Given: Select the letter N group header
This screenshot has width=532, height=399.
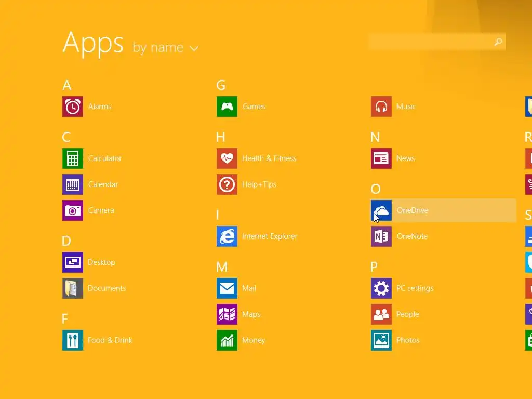Looking at the screenshot, I should [x=375, y=137].
